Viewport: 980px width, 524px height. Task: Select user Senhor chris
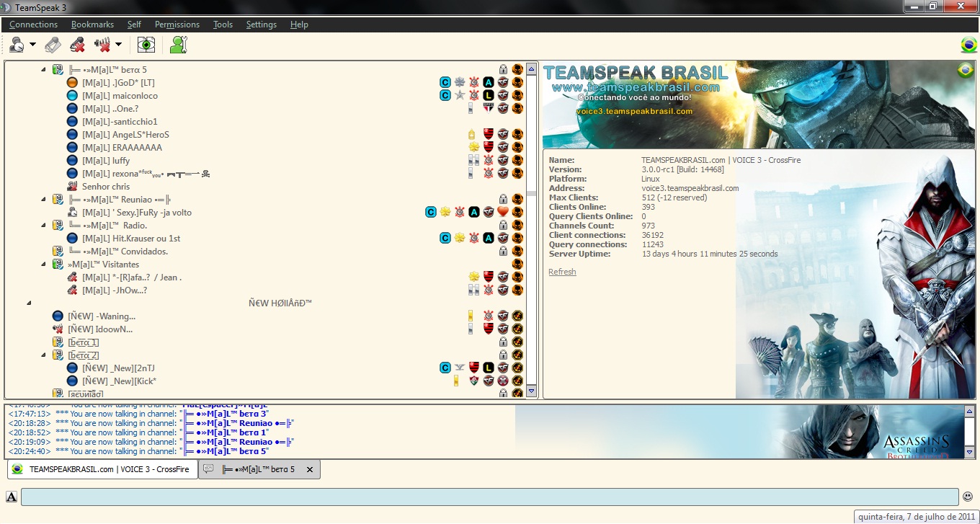pyautogui.click(x=106, y=187)
